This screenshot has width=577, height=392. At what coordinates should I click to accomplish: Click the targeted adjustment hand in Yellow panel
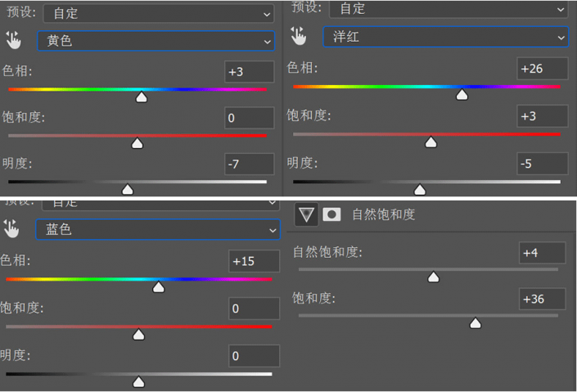click(x=13, y=40)
